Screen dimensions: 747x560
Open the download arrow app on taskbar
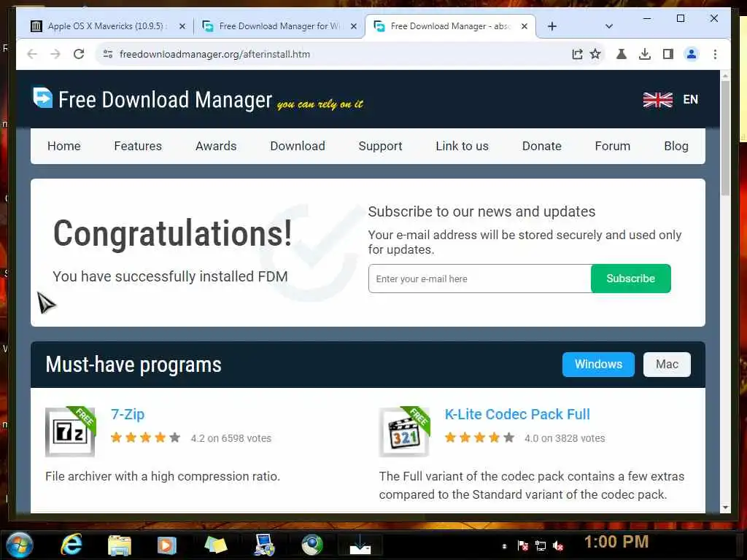coord(360,545)
